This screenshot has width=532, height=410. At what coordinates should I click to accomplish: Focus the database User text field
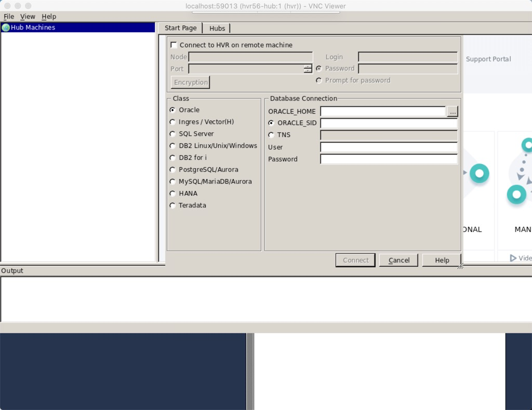[389, 147]
